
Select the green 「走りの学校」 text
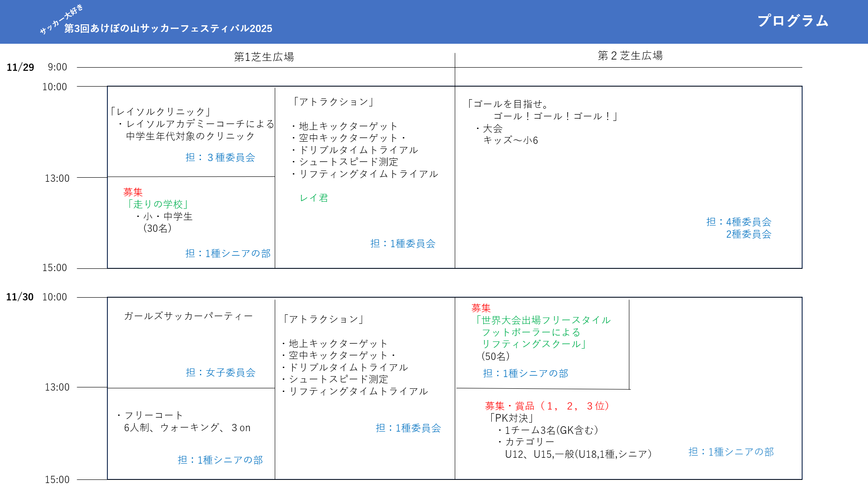[x=157, y=204]
